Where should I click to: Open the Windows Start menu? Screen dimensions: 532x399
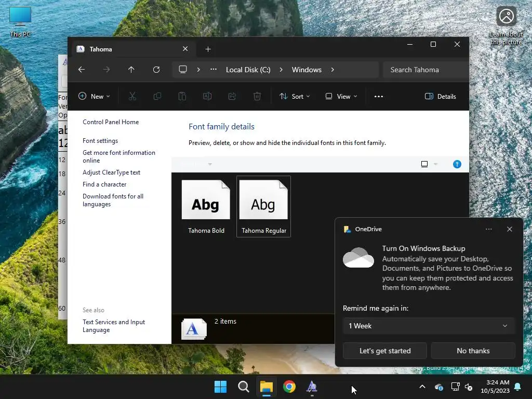(x=220, y=387)
